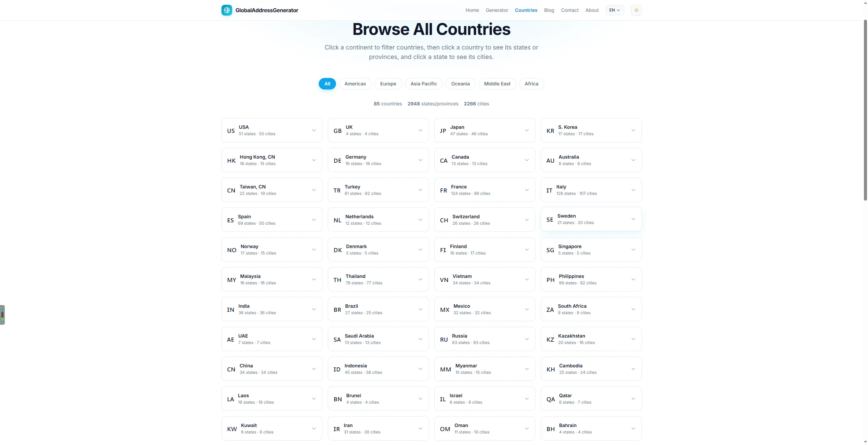Expand the France card chevron

tap(527, 190)
